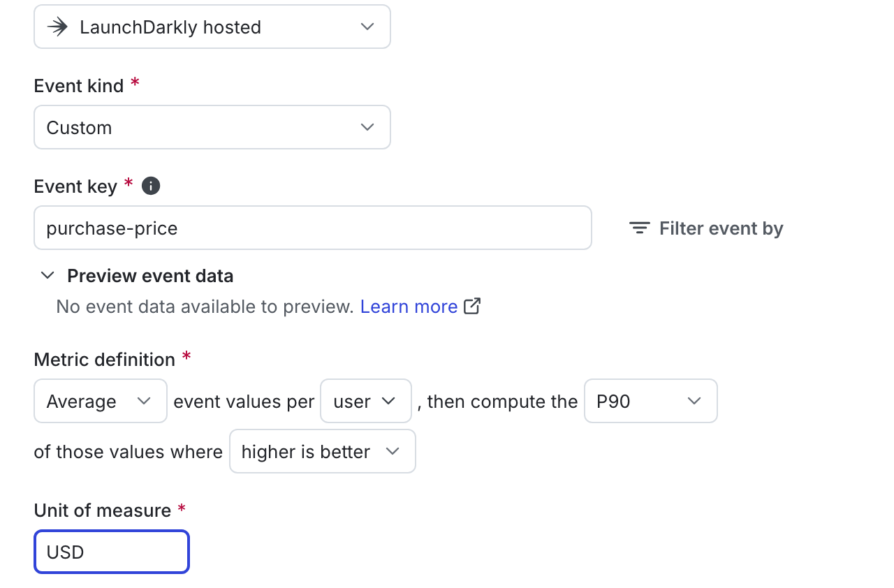Open the user unit dropdown
Screen dimensions: 894x588
366,401
